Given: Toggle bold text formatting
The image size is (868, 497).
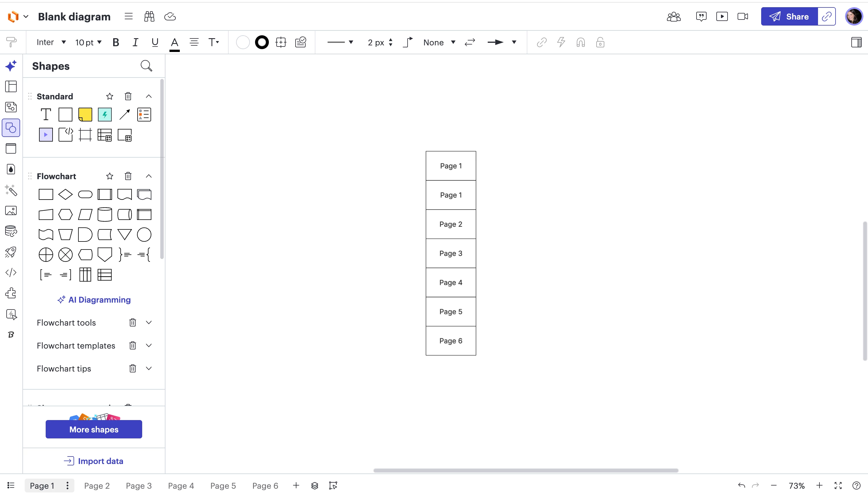Looking at the screenshot, I should tap(116, 42).
